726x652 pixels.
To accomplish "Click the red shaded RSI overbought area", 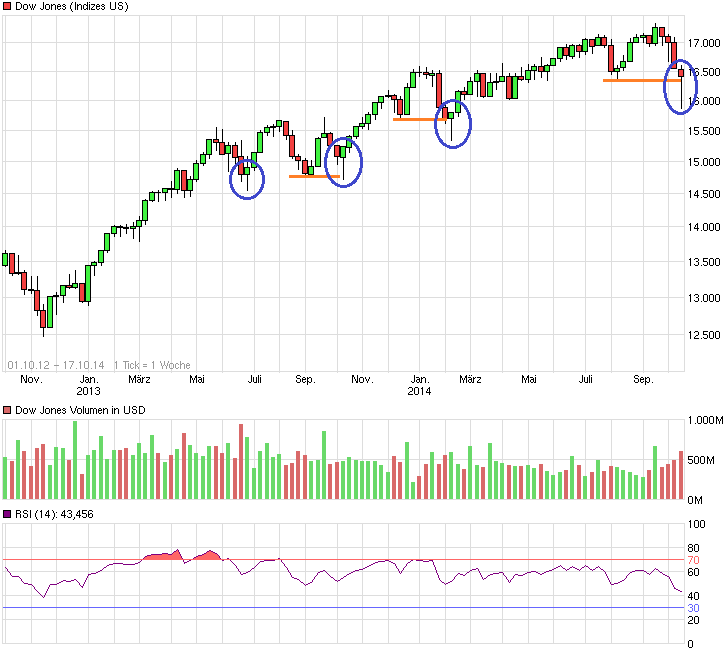I will tap(163, 555).
